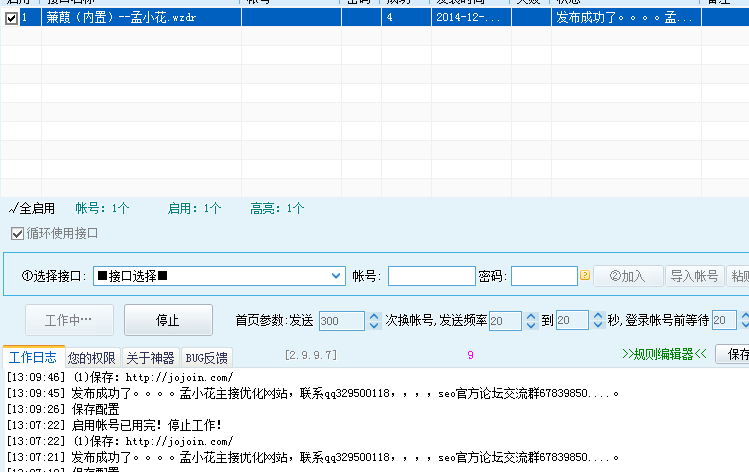This screenshot has width=749, height=472.
Task: Click the cell showing 4 in row 1
Action: point(406,17)
